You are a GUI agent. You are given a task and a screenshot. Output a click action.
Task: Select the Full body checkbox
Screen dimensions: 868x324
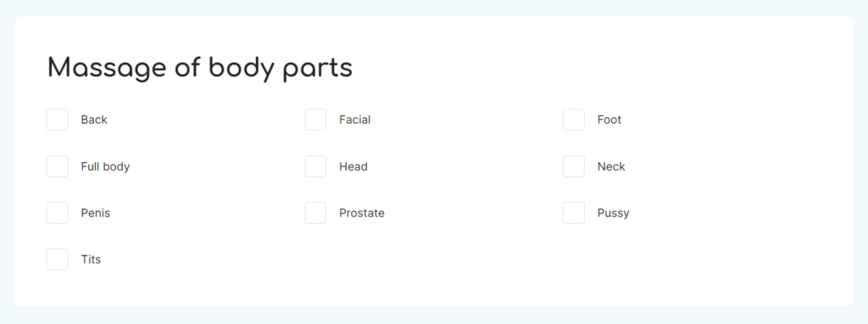57,166
